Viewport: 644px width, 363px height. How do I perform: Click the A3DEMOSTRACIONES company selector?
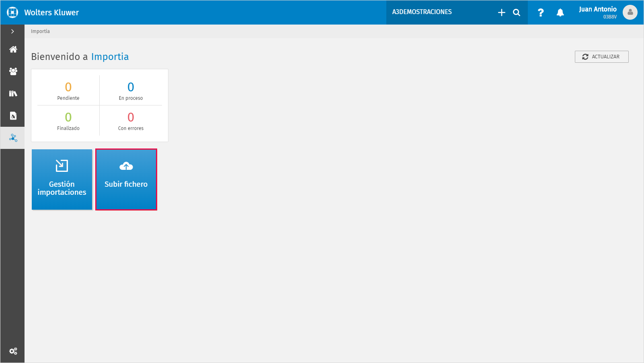(422, 12)
